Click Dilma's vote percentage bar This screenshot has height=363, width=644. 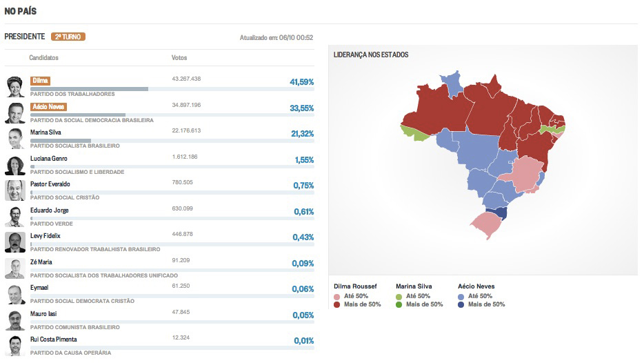tap(90, 89)
